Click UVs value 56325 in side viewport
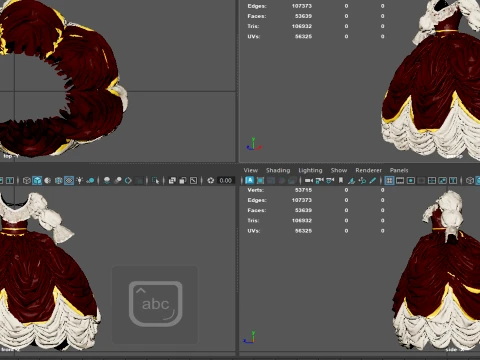The width and height of the screenshot is (480, 360). click(x=303, y=231)
